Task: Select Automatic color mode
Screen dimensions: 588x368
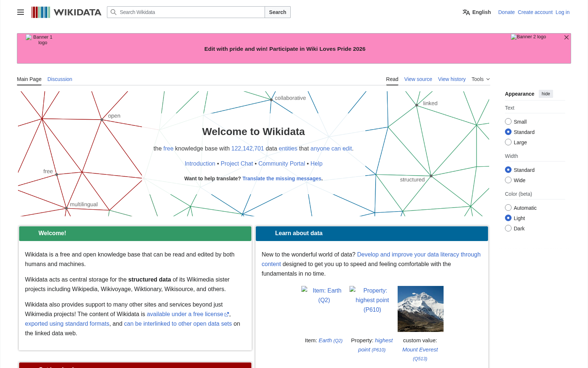Action: tap(508, 208)
